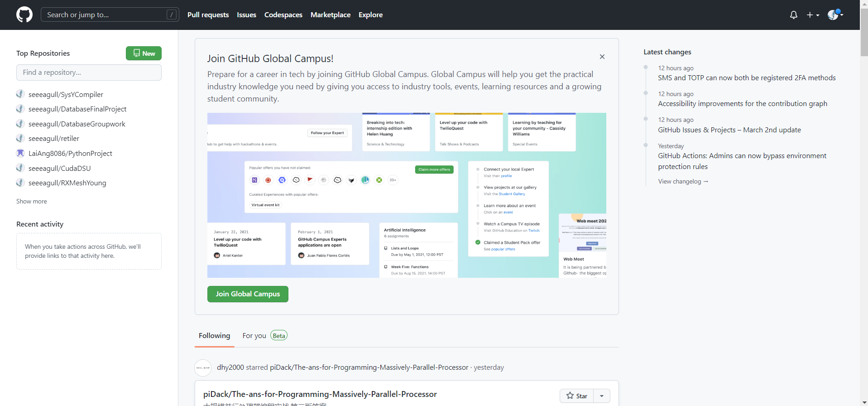The height and width of the screenshot is (406, 868).
Task: Focus the Search or jump to field
Action: [110, 14]
